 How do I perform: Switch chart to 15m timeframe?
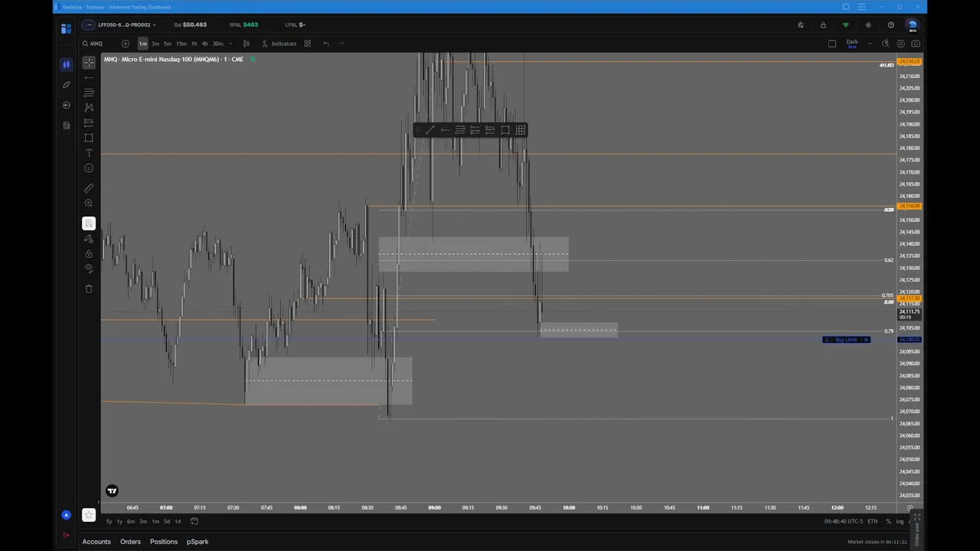click(x=181, y=44)
